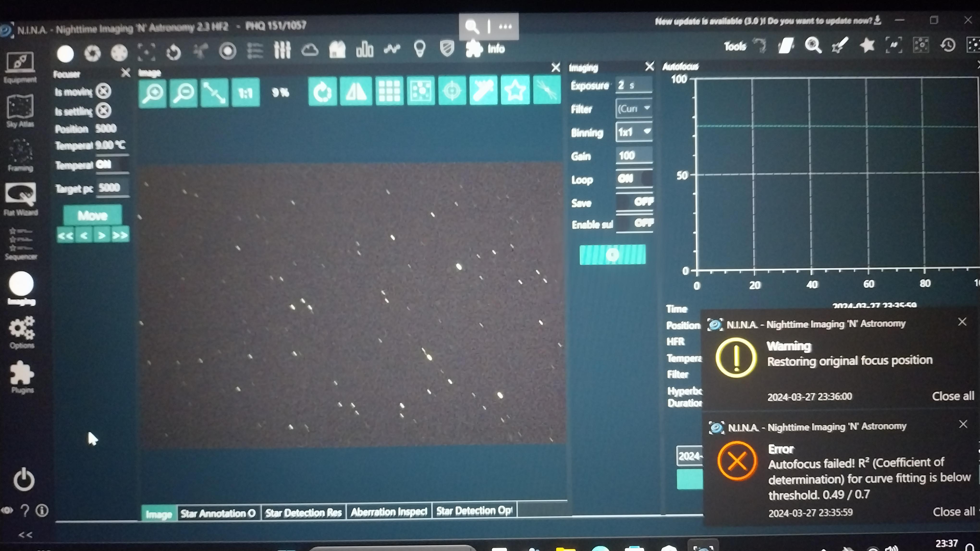
Task: Open the Equipment section in sidebar
Action: (x=20, y=68)
